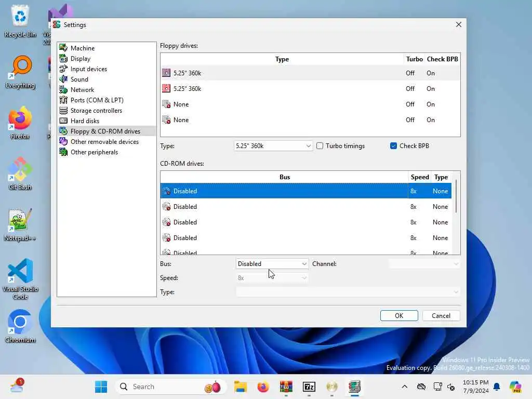532x399 pixels.
Task: Click the Turbo column header
Action: point(414,59)
